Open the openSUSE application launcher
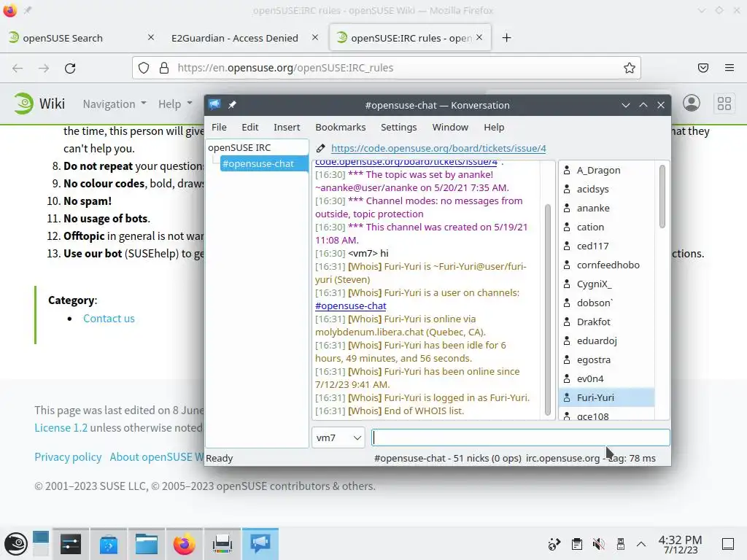 pos(16,544)
